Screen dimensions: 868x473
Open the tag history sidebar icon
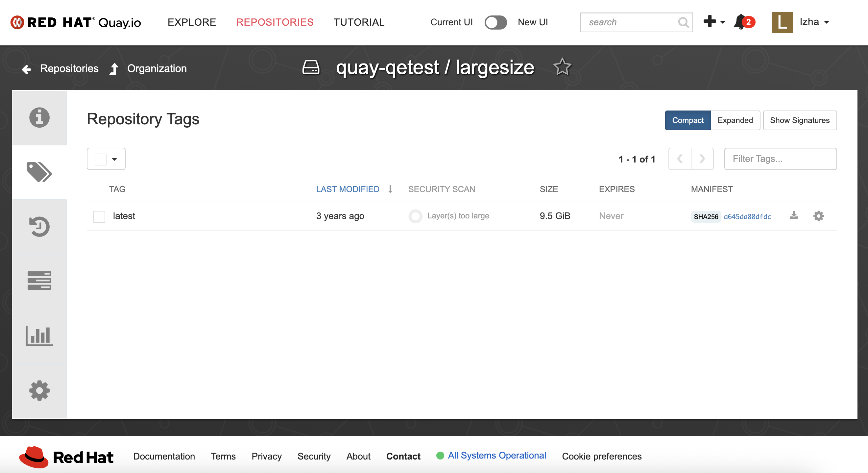click(39, 227)
